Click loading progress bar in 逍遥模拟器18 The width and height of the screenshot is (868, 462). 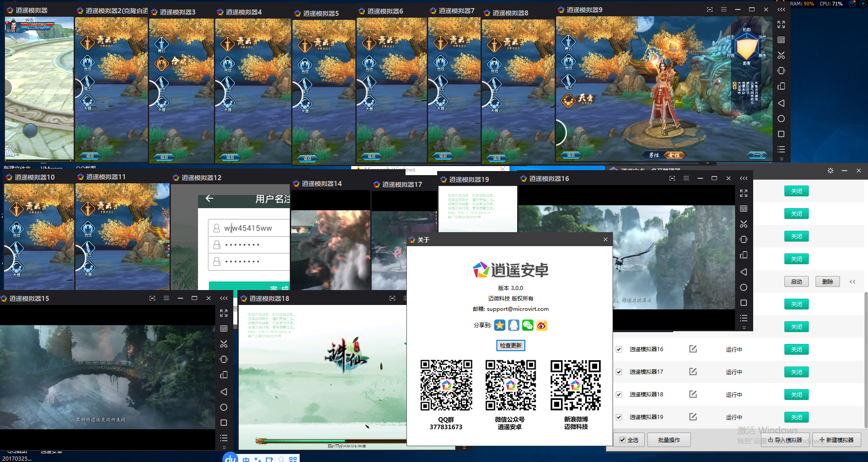coord(330,440)
